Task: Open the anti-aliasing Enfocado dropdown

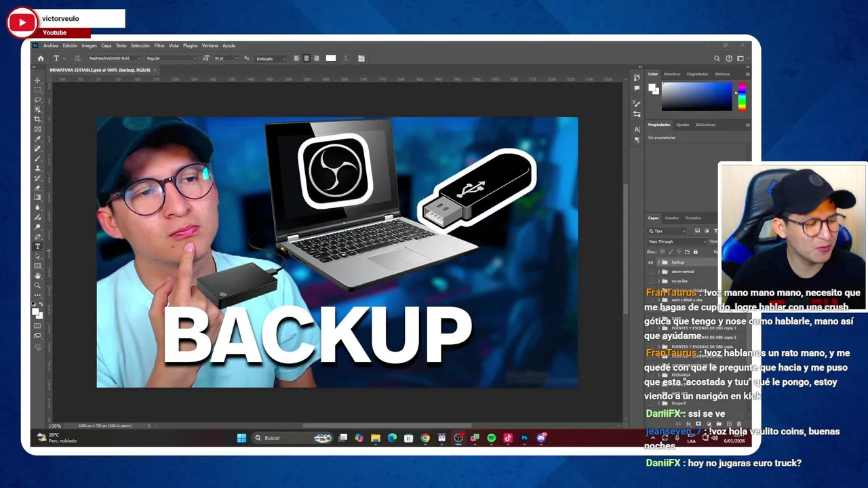Action: 271,58
